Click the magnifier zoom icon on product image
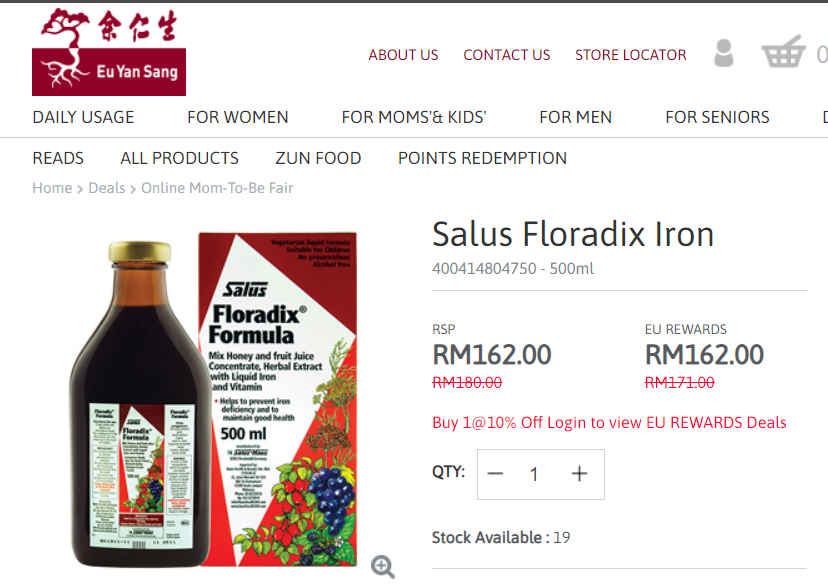 [x=383, y=567]
